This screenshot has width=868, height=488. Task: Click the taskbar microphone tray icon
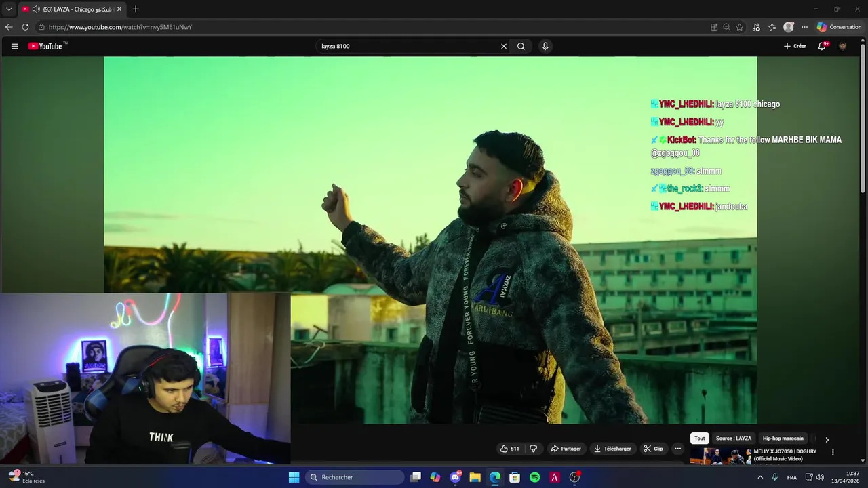coord(774,477)
